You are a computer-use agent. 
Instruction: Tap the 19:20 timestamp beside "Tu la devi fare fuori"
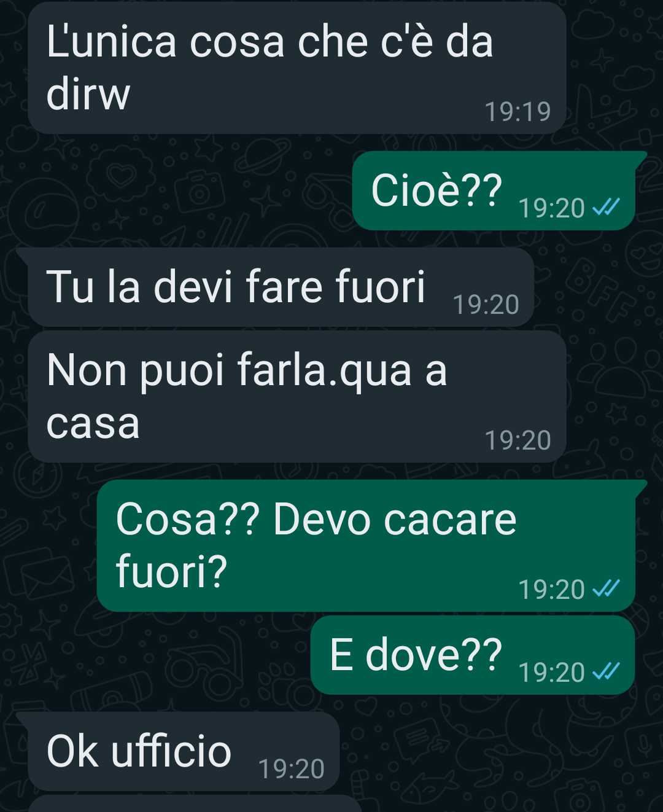(486, 305)
